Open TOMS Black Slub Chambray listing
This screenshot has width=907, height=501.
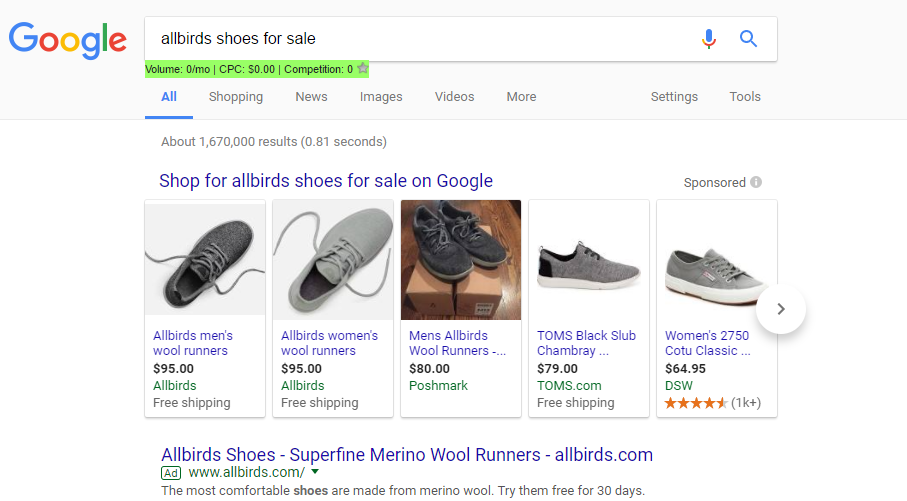click(586, 342)
